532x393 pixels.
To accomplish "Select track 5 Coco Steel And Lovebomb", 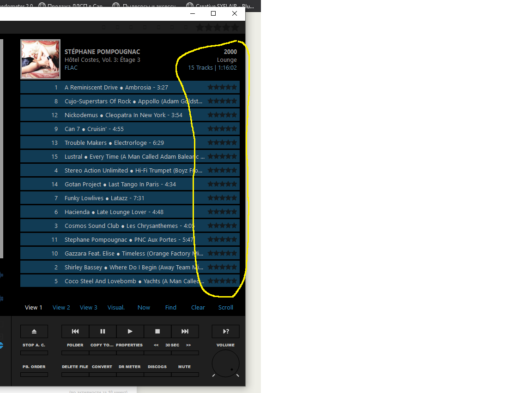I will (130, 281).
